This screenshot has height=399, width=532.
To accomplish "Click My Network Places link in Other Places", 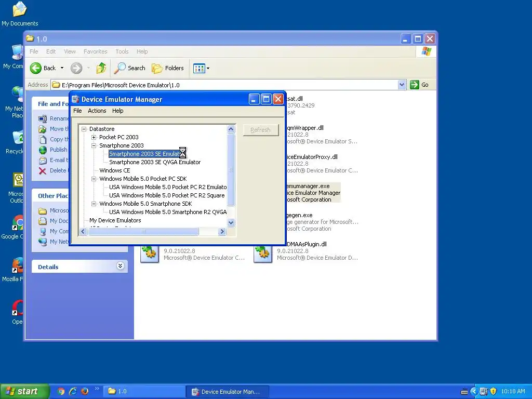I will pyautogui.click(x=59, y=242).
